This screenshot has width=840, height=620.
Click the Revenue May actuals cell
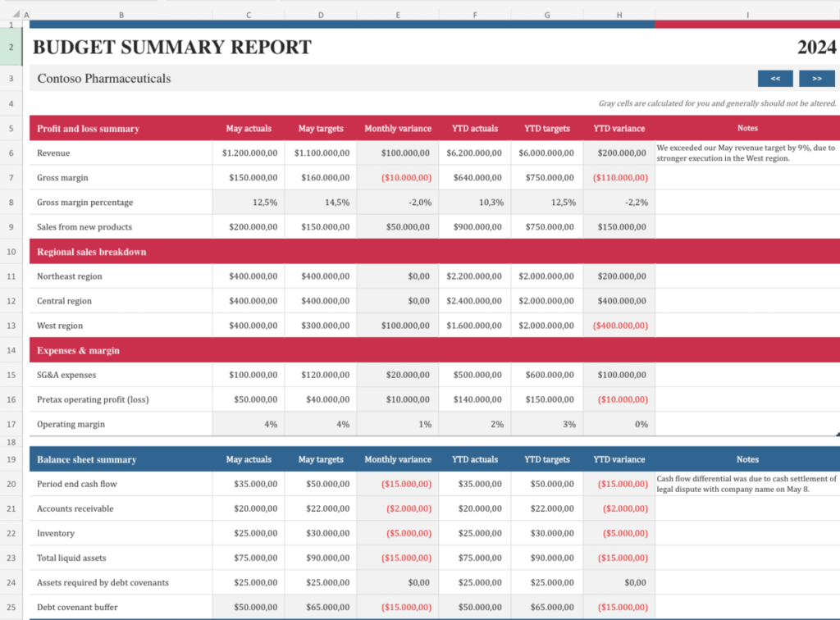(x=249, y=153)
